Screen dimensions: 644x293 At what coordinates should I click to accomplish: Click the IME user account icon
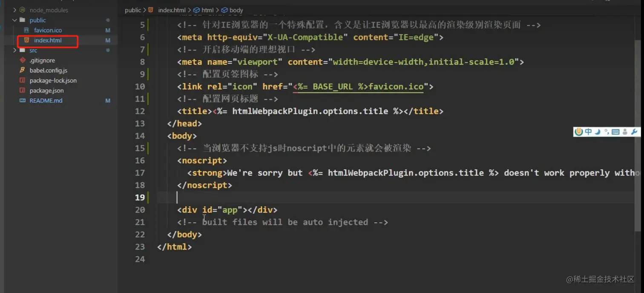(625, 132)
